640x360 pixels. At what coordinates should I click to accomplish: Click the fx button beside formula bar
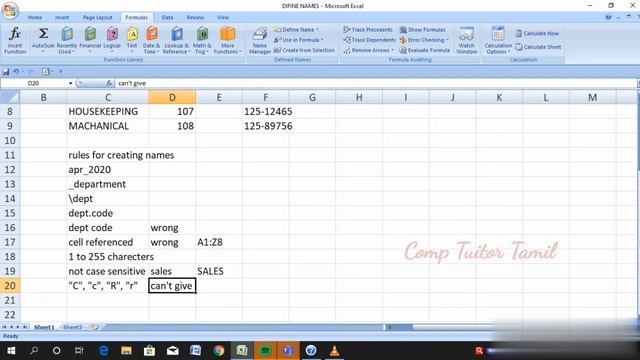coord(109,83)
